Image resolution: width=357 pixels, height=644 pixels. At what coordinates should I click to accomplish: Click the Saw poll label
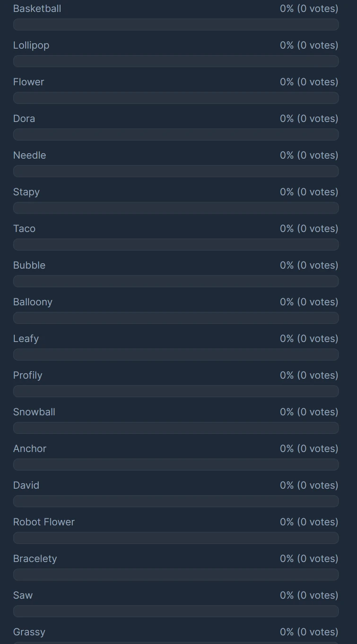pyautogui.click(x=23, y=595)
